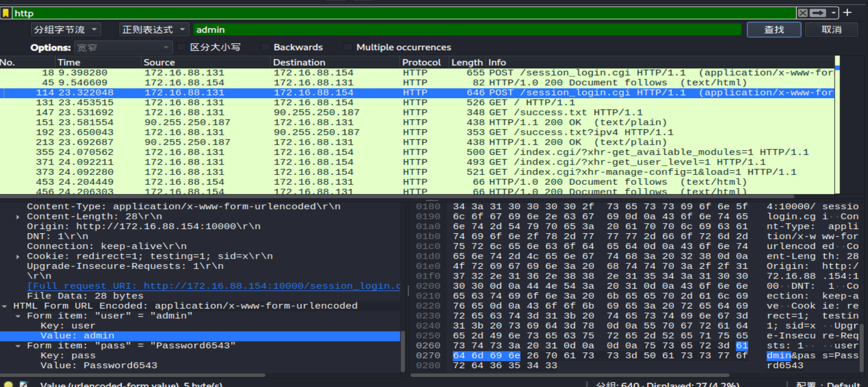Sort packets by Destination column
868x387 pixels.
[335, 62]
